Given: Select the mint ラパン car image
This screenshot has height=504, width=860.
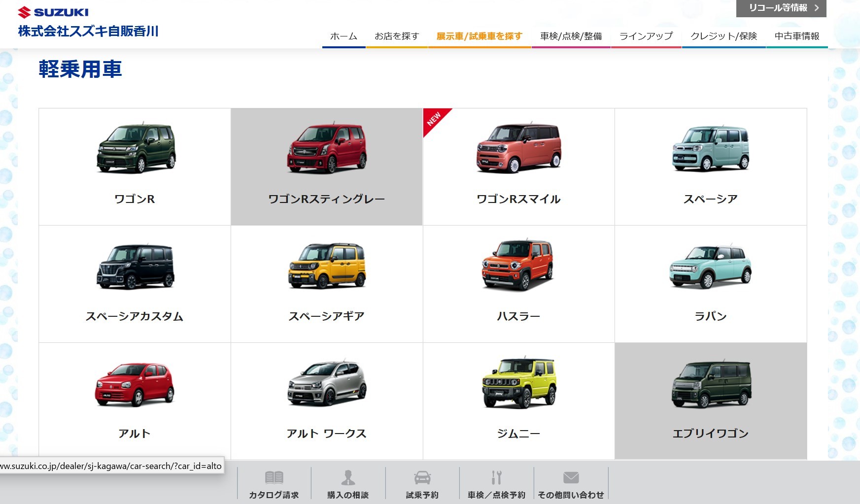Looking at the screenshot, I should click(x=711, y=266).
